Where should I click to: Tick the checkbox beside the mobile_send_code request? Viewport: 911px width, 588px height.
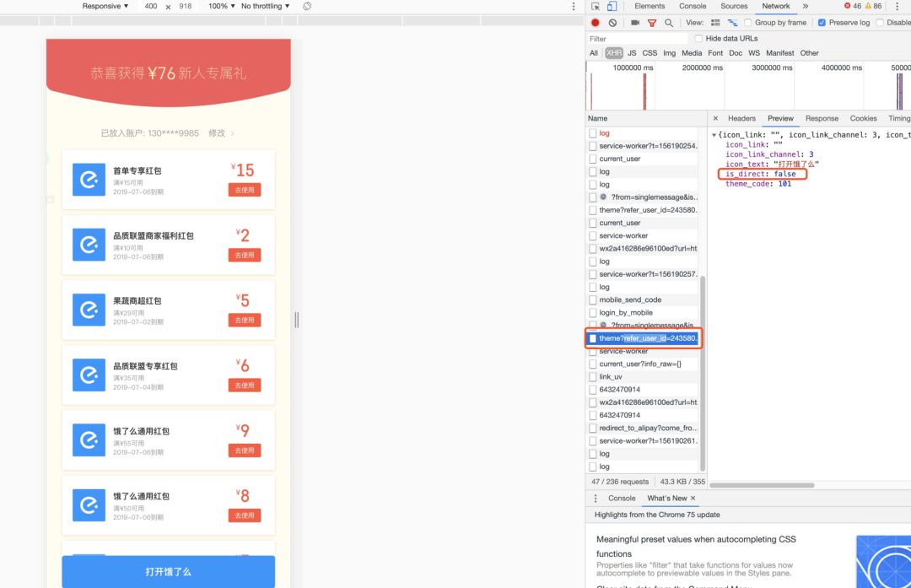coord(593,299)
